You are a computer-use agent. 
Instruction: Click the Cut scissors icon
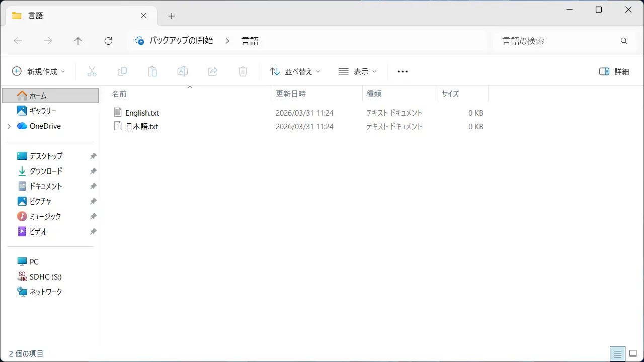[x=92, y=71]
